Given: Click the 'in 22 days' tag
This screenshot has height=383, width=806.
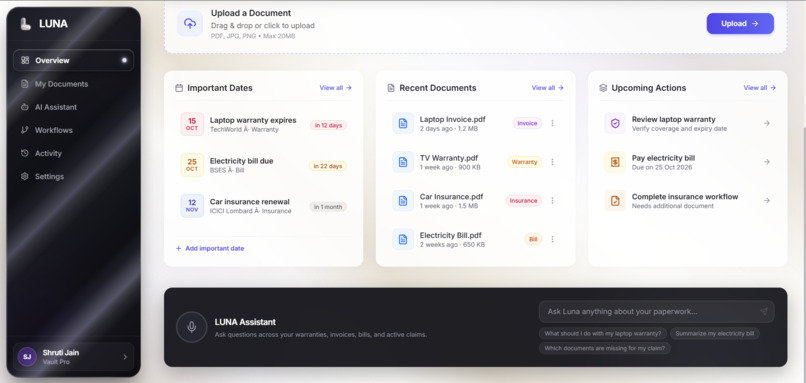Looking at the screenshot, I should click(328, 166).
